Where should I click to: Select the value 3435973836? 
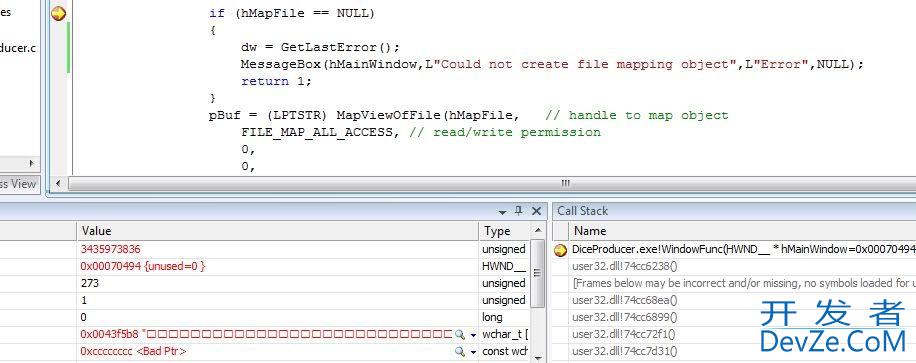click(110, 249)
